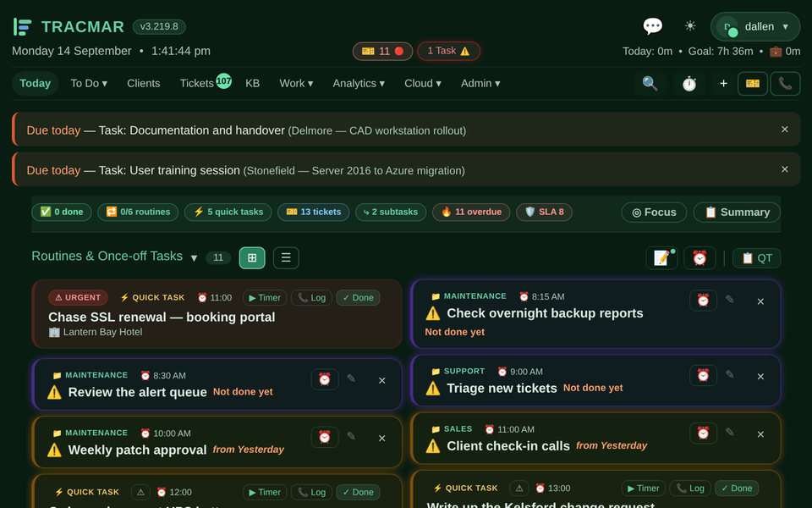The height and width of the screenshot is (508, 812).
Task: Select the 0 done filter chip
Action: [62, 212]
